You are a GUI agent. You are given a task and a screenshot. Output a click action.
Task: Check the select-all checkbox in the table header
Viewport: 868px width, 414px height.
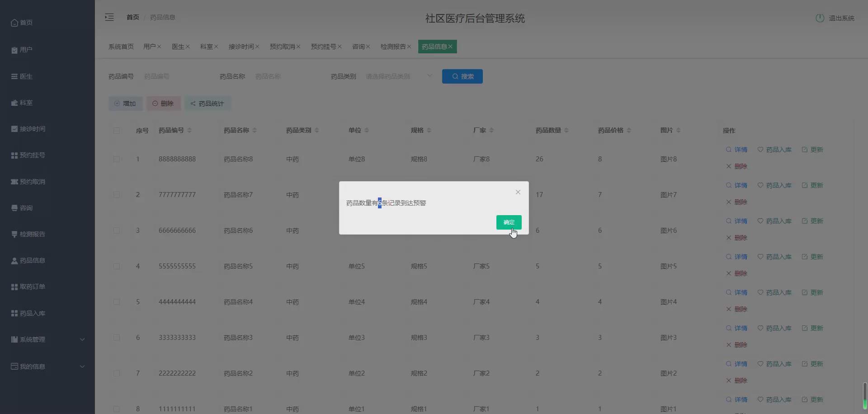coord(117,131)
